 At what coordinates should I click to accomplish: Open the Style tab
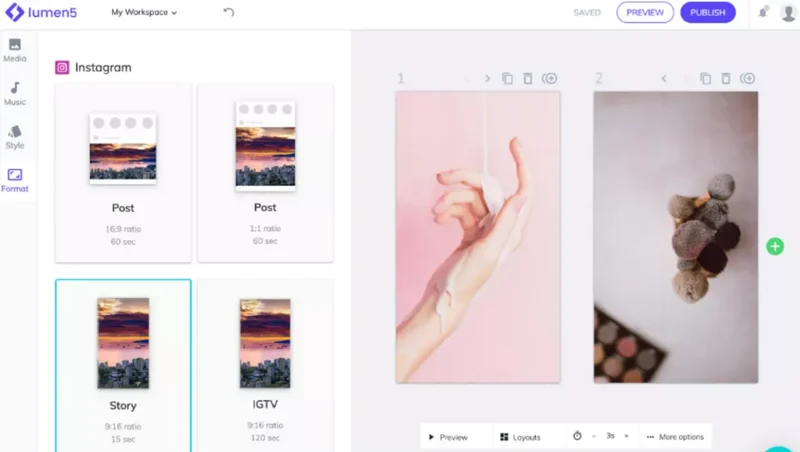pyautogui.click(x=15, y=136)
